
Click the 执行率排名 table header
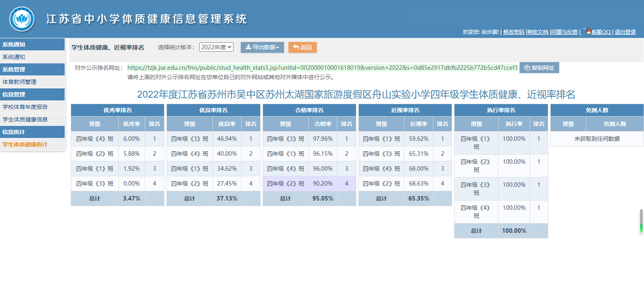501,110
